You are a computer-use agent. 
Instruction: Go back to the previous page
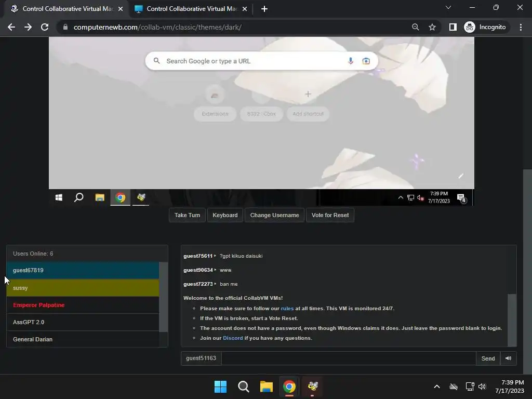coord(11,27)
